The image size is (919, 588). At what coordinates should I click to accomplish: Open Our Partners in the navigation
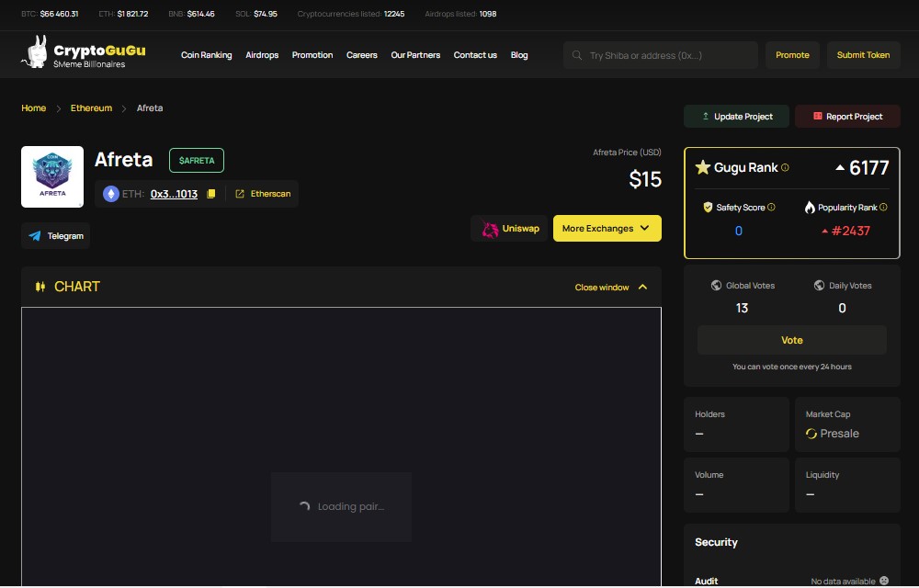(x=415, y=55)
